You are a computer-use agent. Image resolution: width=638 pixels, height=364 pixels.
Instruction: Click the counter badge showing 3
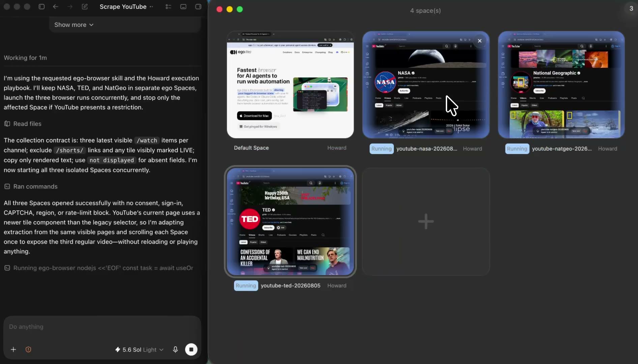pyautogui.click(x=631, y=8)
